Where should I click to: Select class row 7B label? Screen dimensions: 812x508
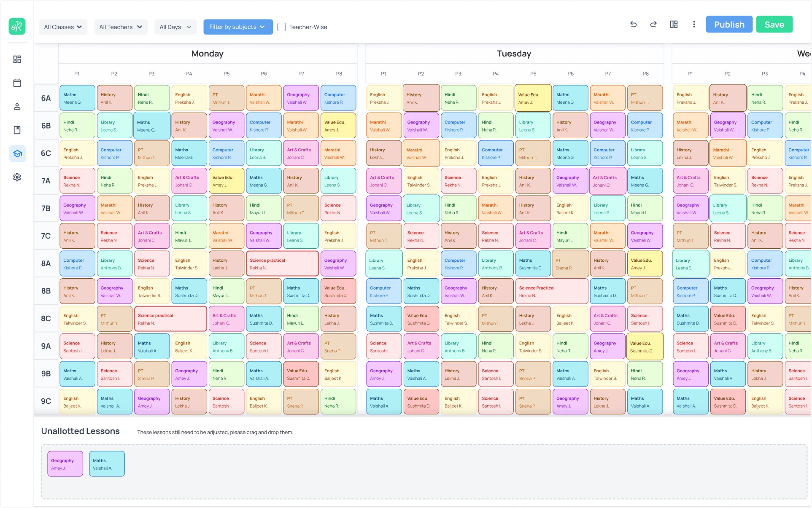coord(46,208)
